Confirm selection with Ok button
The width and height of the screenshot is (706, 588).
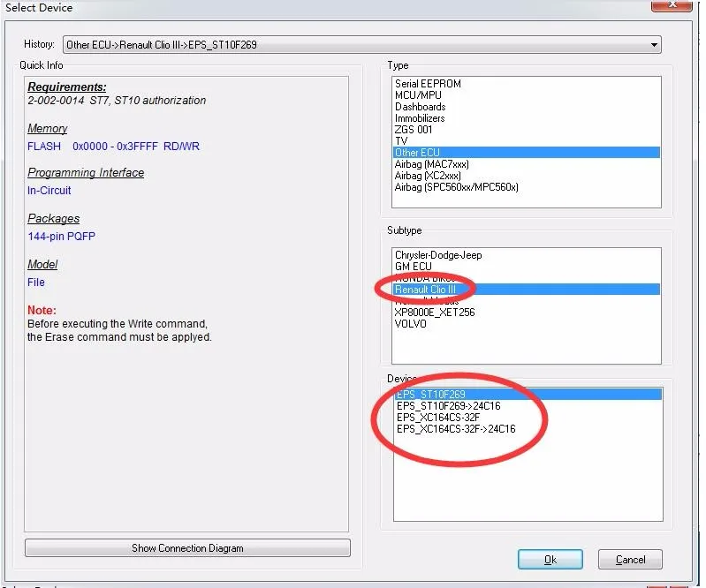point(550,559)
